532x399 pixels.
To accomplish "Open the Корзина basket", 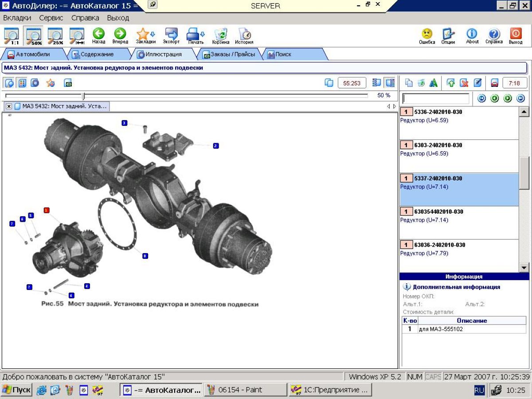I will tap(221, 36).
